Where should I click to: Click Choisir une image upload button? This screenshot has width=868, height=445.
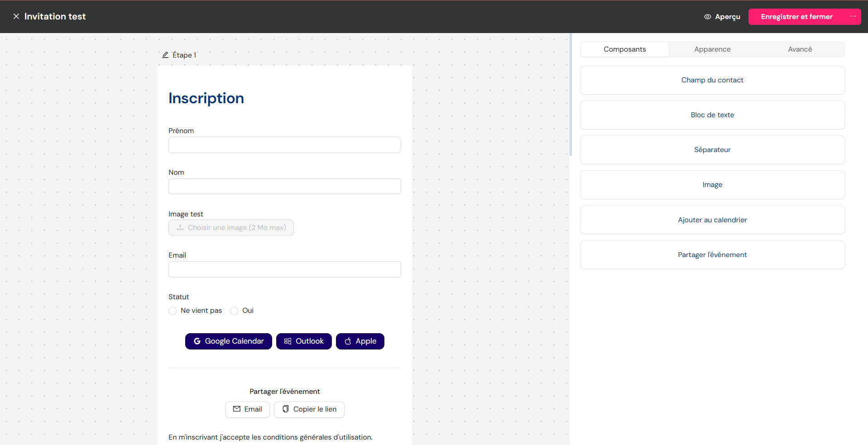point(231,228)
